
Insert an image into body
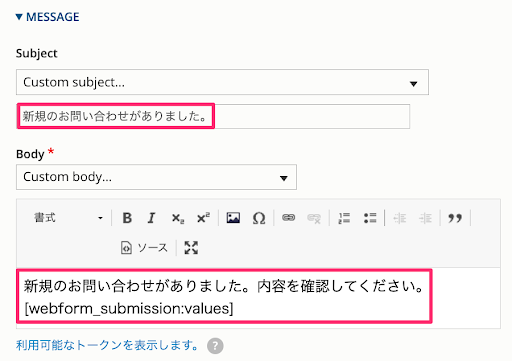233,218
